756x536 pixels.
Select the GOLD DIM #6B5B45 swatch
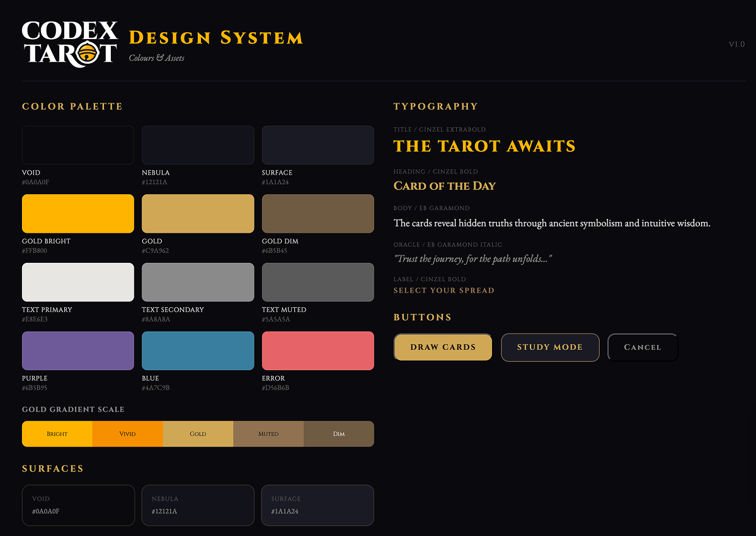click(318, 213)
